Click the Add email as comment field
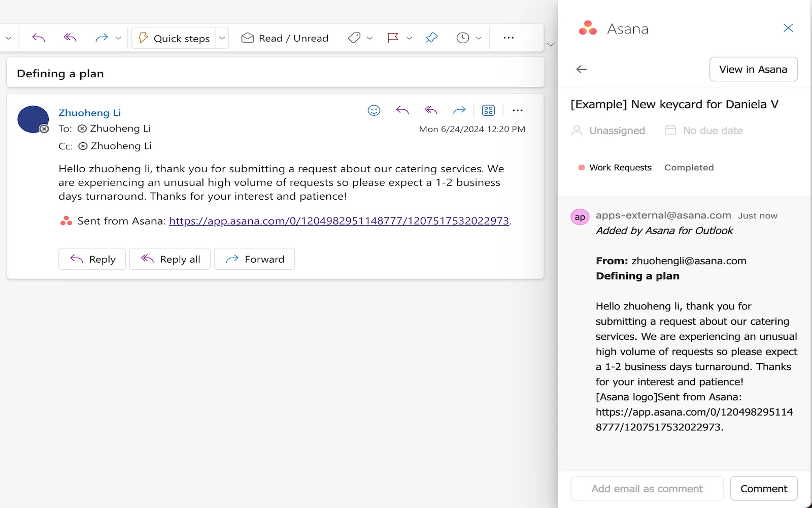The image size is (812, 508). click(647, 489)
